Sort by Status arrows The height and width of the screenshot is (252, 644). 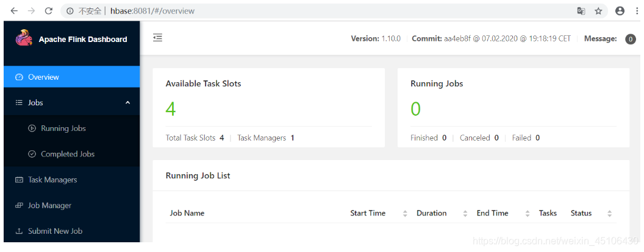click(x=609, y=214)
